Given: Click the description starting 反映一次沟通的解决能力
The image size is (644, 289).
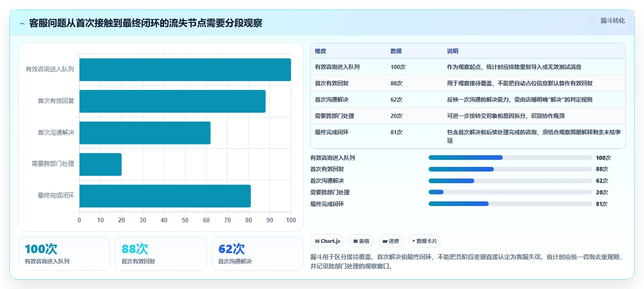Looking at the screenshot, I should [x=520, y=100].
